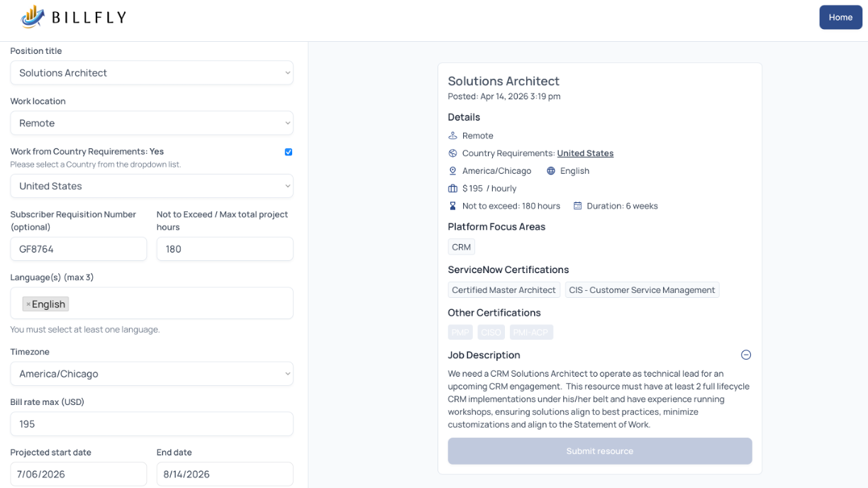
Task: Open the Position title dropdown
Action: [152, 73]
